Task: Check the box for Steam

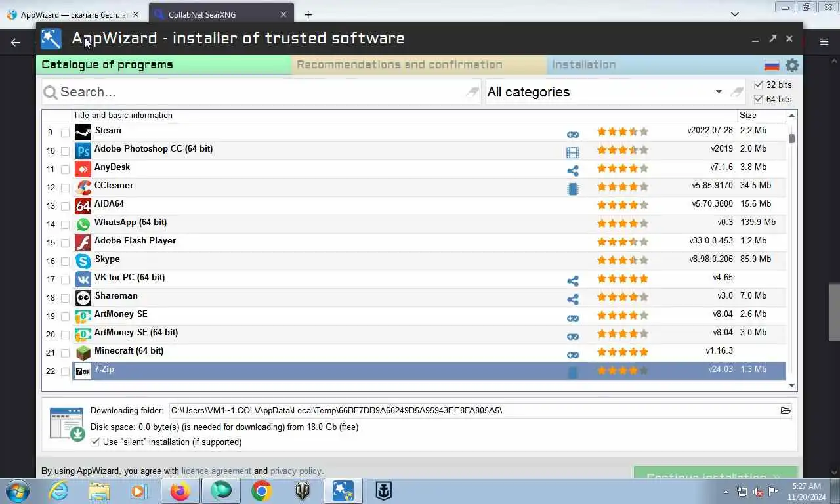Action: (x=65, y=133)
